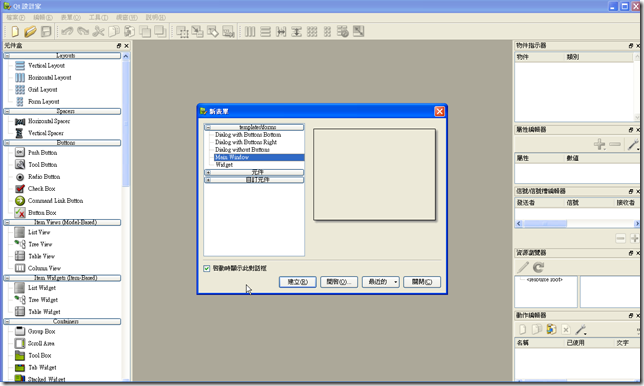Click the Paste clipboard icon
This screenshot has width=644, height=386.
[x=129, y=31]
